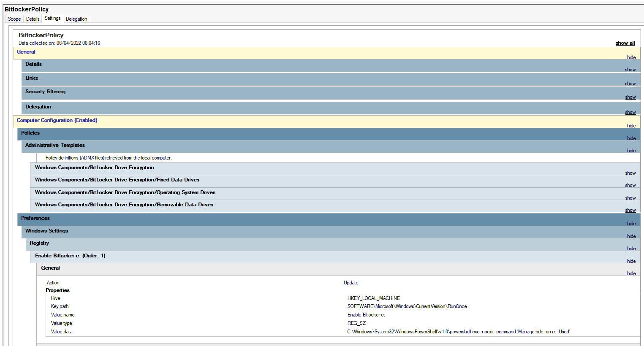Collapse the Computer Configuration section
Viewport: 644px width, 346px height.
(x=631, y=125)
